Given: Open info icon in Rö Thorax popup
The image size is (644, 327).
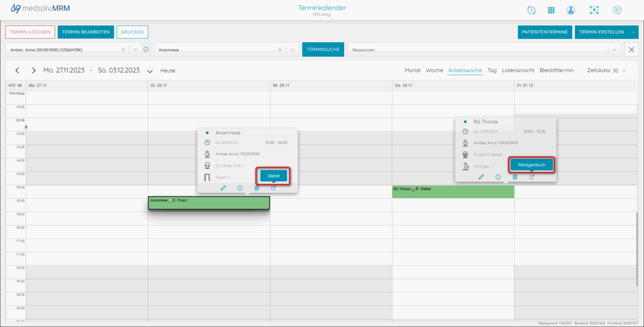Looking at the screenshot, I should (498, 177).
